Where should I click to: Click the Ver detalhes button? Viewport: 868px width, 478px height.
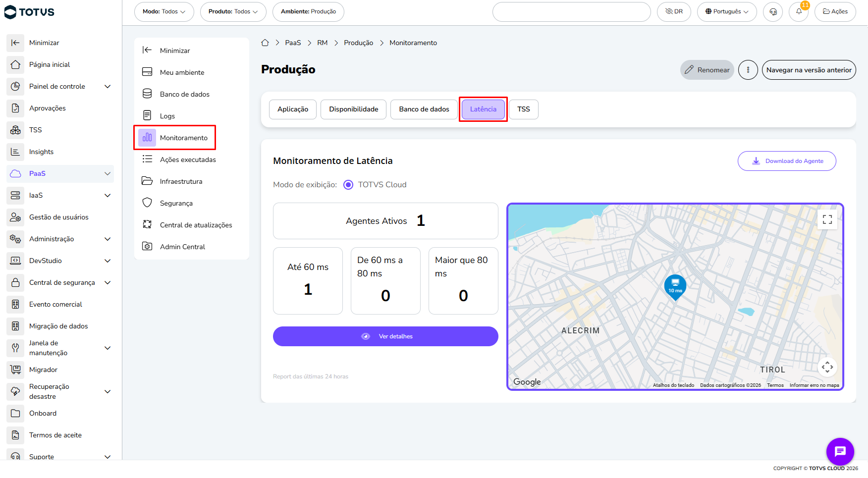click(x=385, y=336)
